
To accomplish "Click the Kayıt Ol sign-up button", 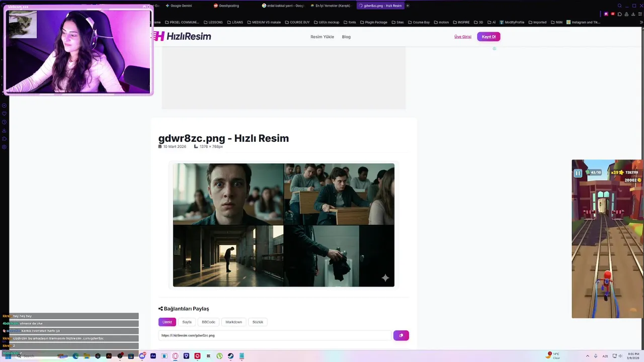I will tap(489, 37).
